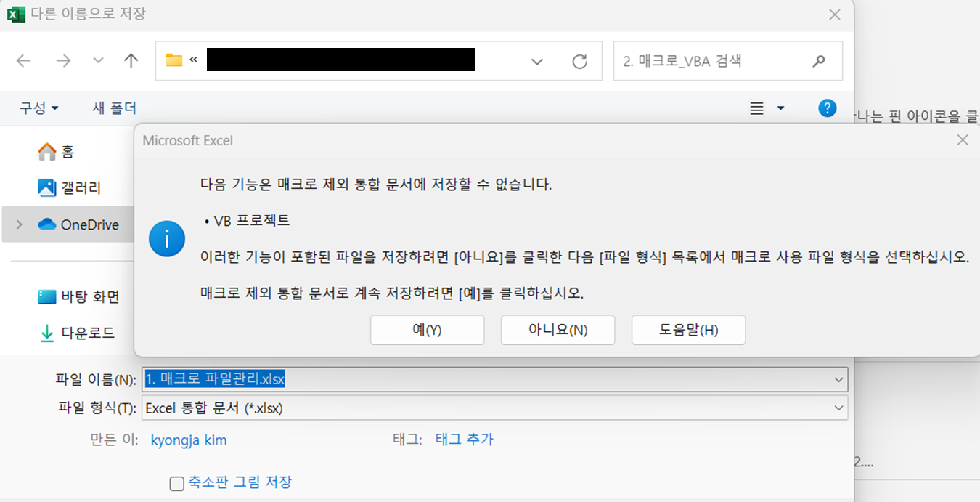This screenshot has height=502, width=980.
Task: Open recent locations chevron beside forward arrow
Action: [99, 61]
